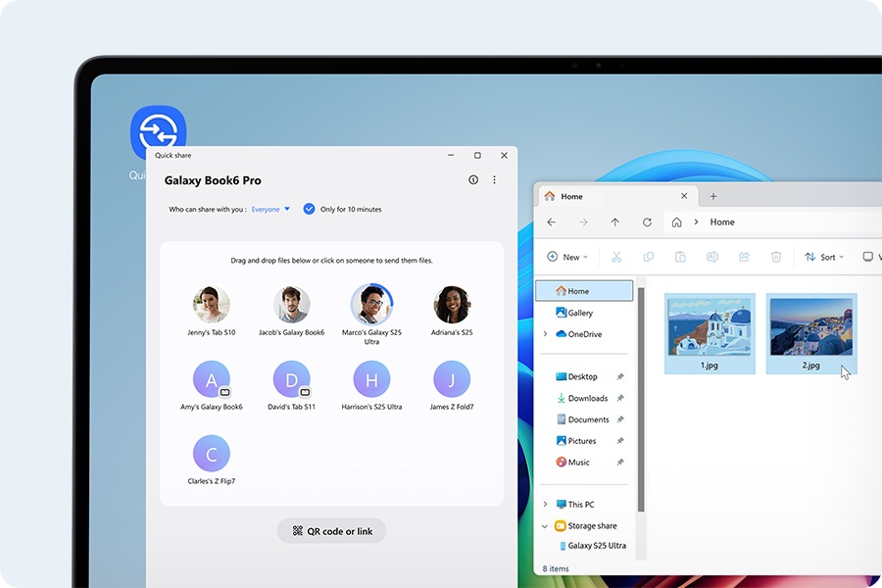Click the Quick Share info icon
The height and width of the screenshot is (588, 882).
[x=473, y=180]
